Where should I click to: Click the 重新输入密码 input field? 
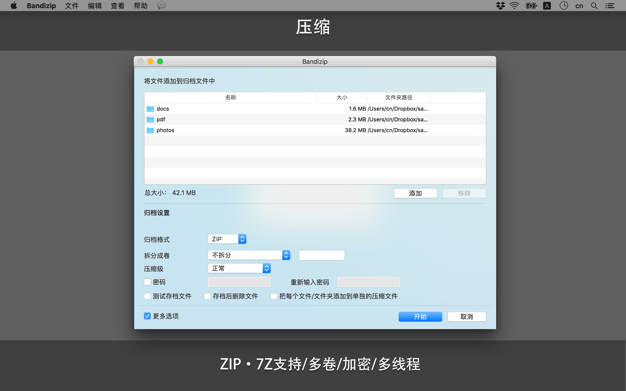[x=368, y=282]
